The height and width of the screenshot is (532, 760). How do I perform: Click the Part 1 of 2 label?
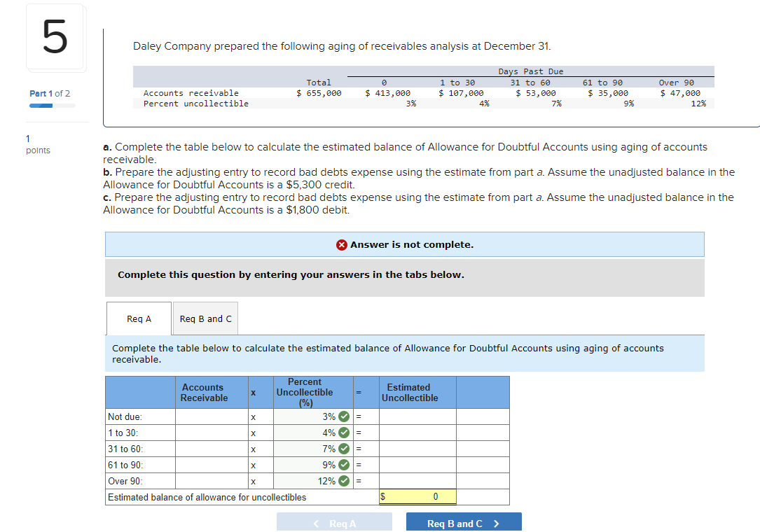pyautogui.click(x=50, y=94)
